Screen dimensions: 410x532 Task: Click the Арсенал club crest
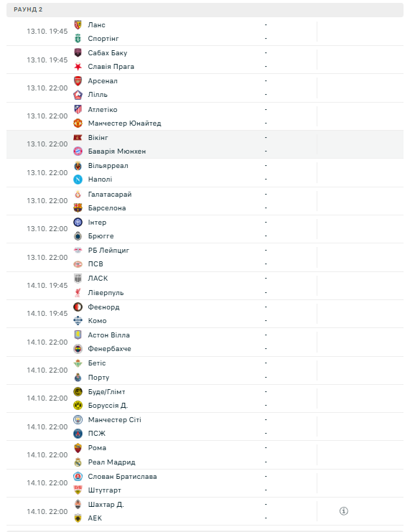tap(78, 80)
